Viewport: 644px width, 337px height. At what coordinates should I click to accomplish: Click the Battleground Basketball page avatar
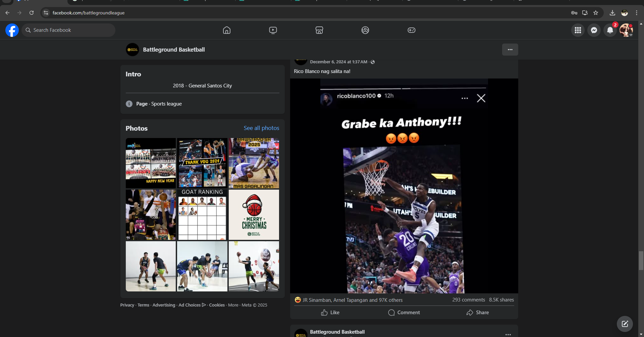pyautogui.click(x=132, y=50)
